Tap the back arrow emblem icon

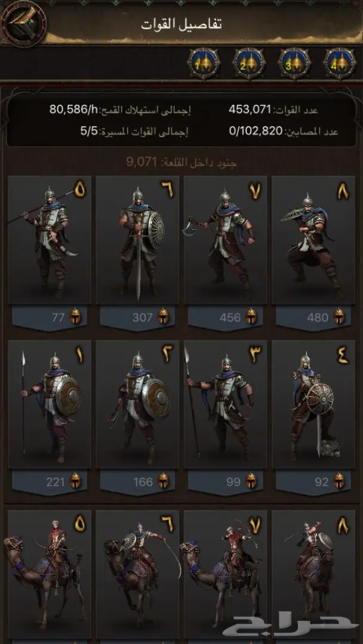click(23, 23)
